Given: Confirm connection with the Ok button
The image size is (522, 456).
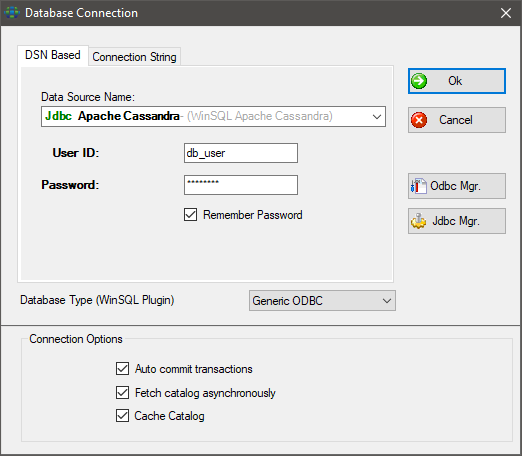Looking at the screenshot, I should pyautogui.click(x=457, y=81).
